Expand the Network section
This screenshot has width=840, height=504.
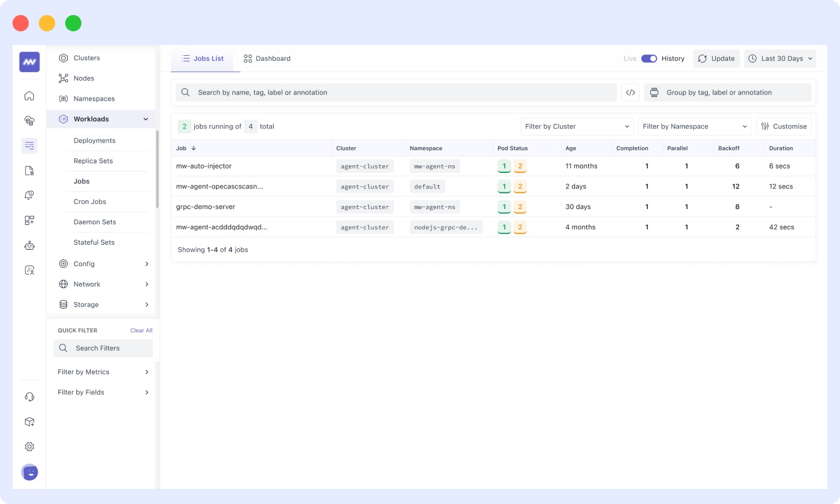pos(147,284)
